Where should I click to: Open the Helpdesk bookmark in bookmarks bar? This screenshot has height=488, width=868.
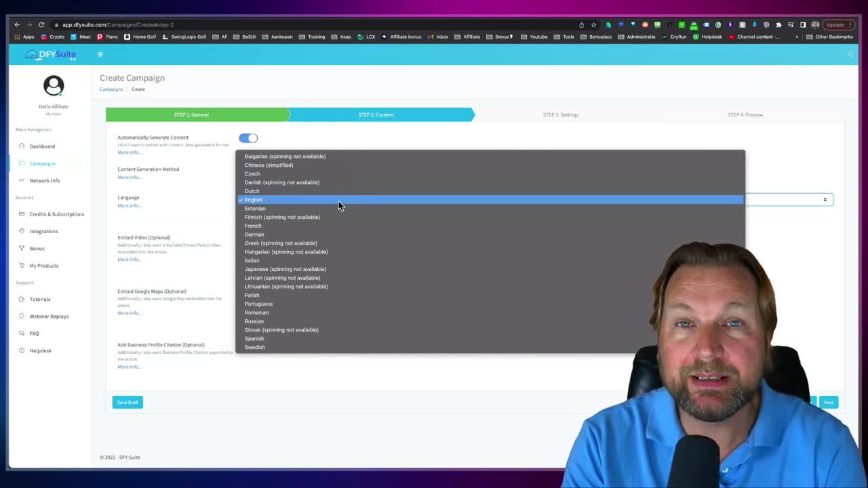(x=707, y=37)
